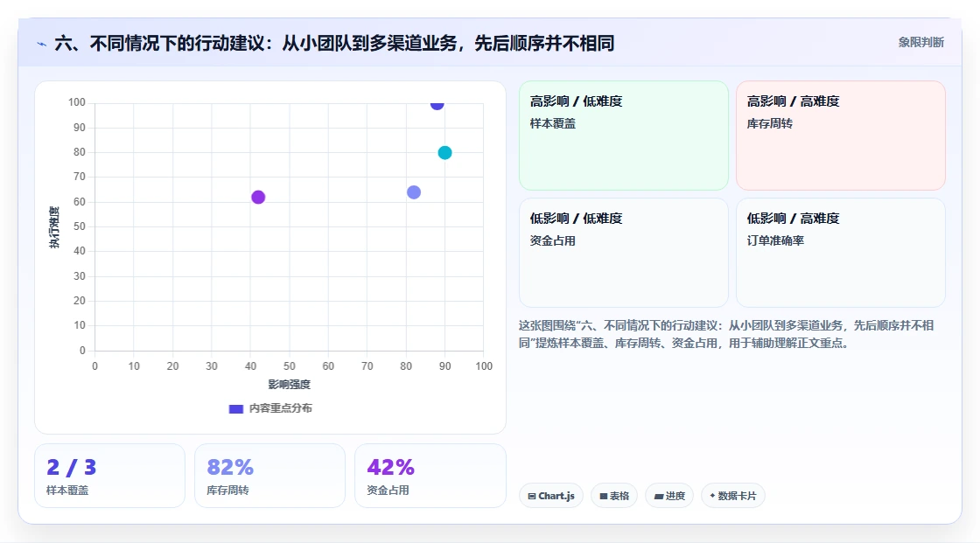This screenshot has width=980, height=543.
Task: Click the 内容重点分布 legend text
Action: [x=281, y=408]
